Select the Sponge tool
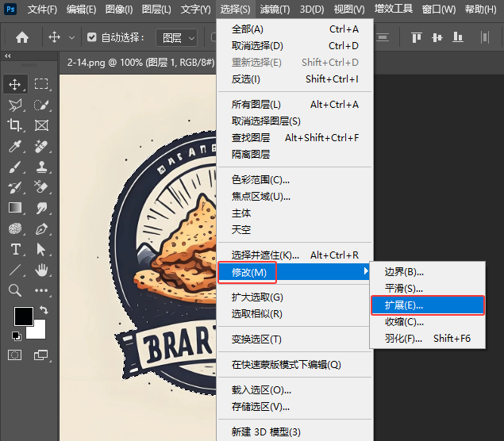This screenshot has height=441, width=504. (15, 228)
